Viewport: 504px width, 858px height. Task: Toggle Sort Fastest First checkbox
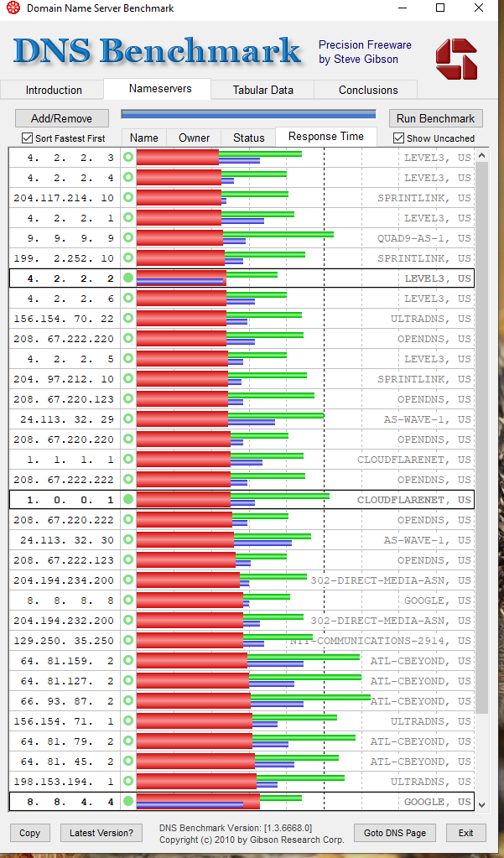click(x=27, y=138)
